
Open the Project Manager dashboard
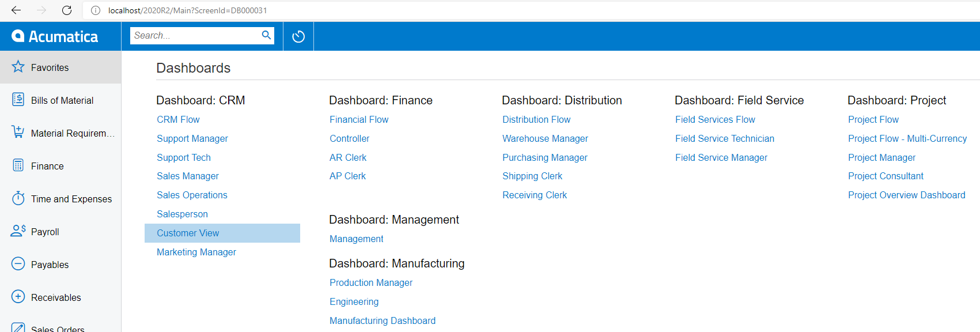click(x=881, y=157)
